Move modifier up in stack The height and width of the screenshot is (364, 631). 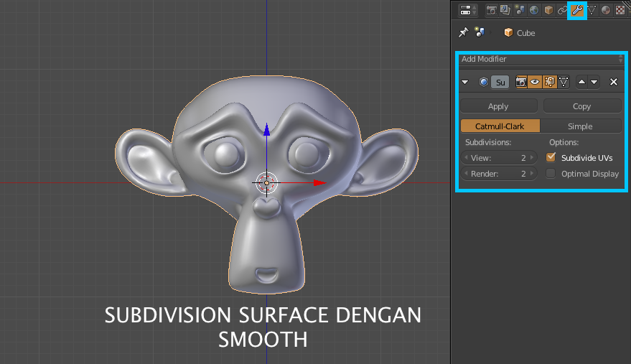[x=582, y=82]
